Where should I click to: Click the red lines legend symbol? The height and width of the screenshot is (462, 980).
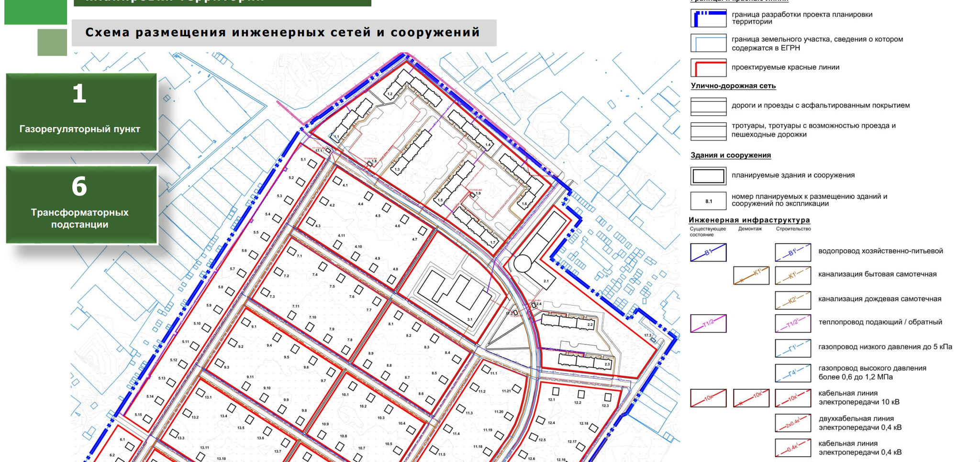(x=708, y=67)
